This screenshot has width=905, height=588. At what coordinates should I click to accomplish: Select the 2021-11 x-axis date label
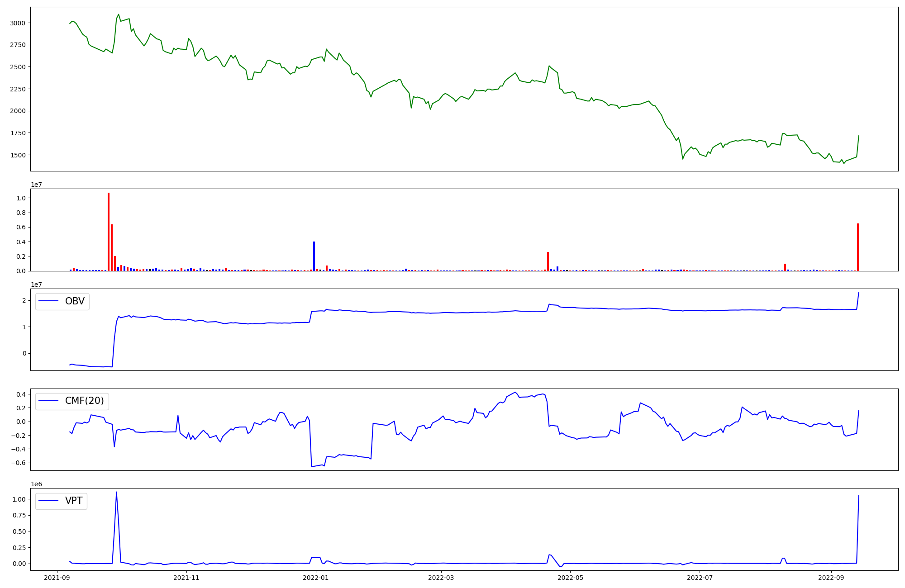point(186,578)
